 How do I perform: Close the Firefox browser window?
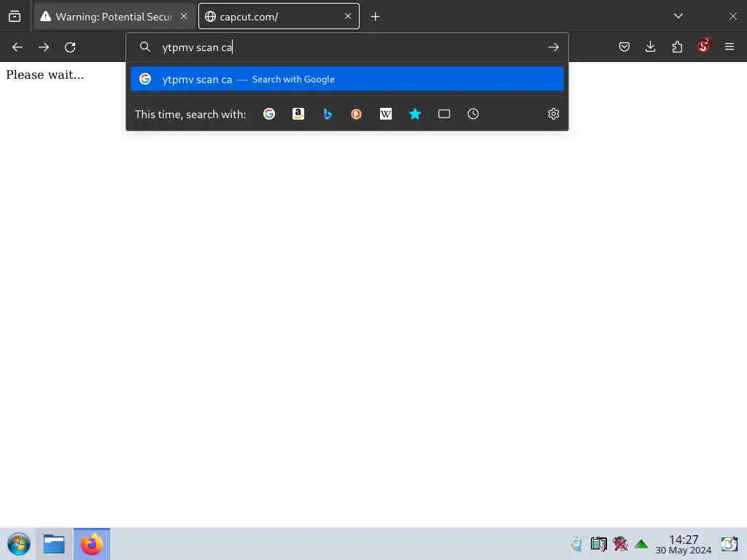point(732,16)
